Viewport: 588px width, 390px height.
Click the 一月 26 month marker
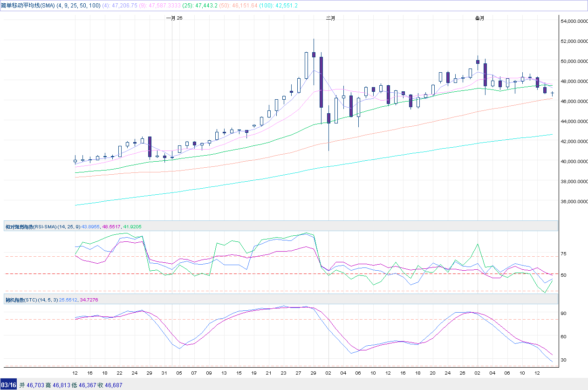pos(174,18)
